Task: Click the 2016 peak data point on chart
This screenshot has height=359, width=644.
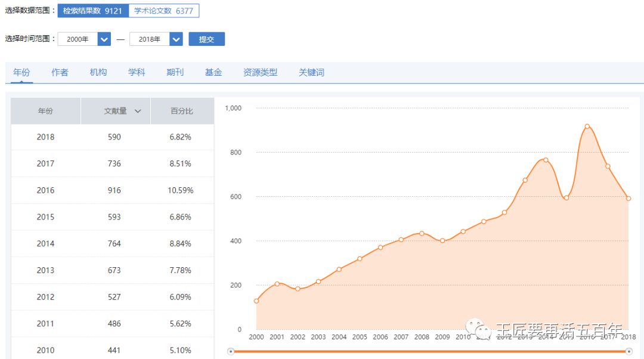Action: (x=588, y=126)
